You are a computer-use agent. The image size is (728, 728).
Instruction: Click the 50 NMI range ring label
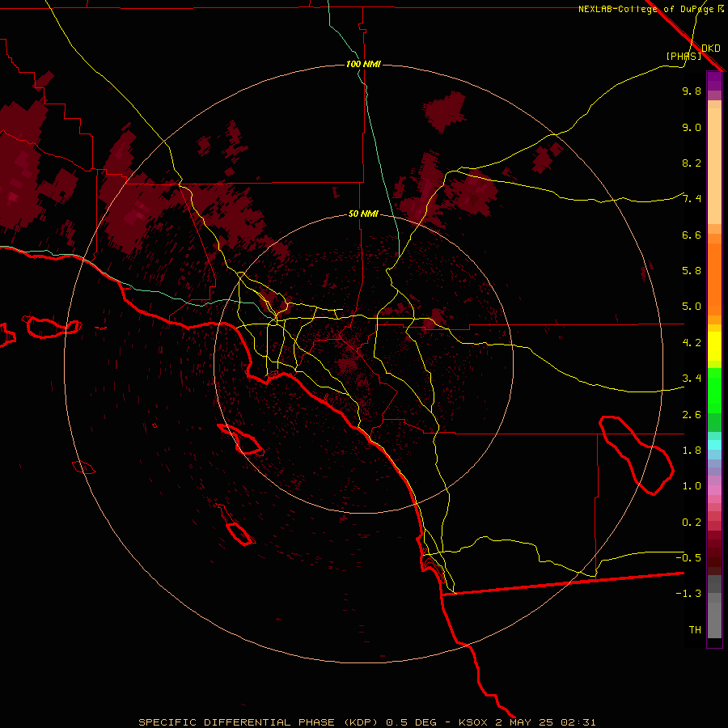363,214
